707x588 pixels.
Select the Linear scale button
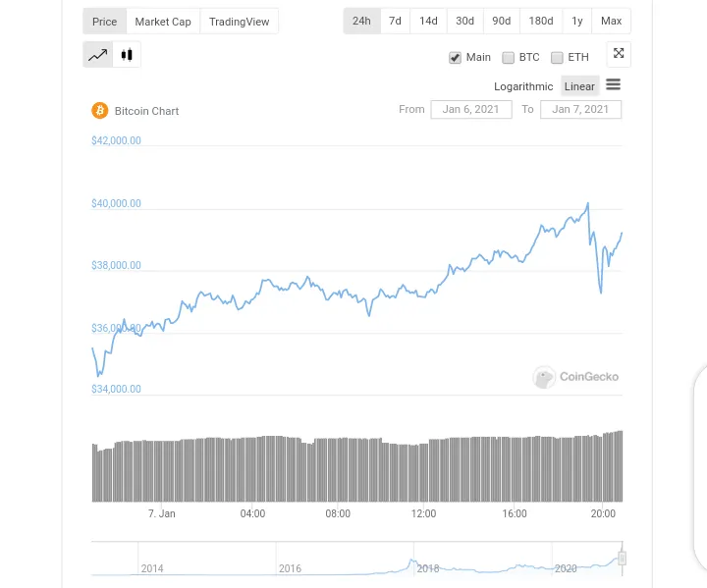coord(579,86)
